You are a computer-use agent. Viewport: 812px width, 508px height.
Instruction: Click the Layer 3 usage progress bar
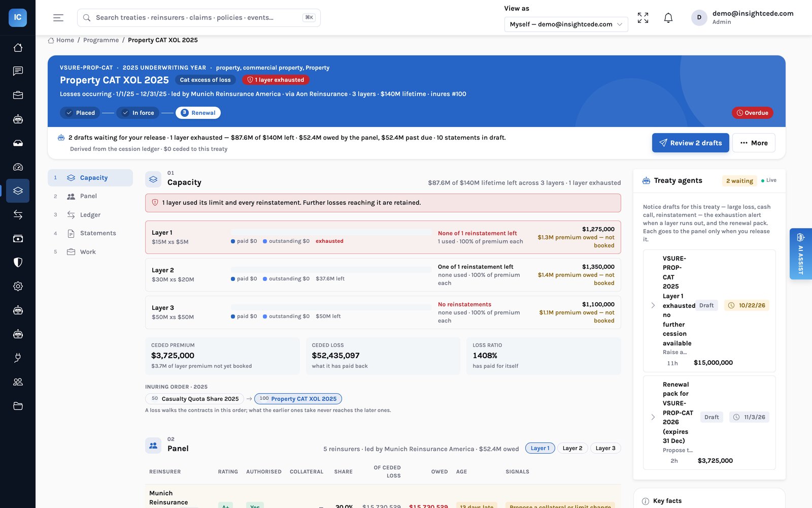tap(331, 307)
